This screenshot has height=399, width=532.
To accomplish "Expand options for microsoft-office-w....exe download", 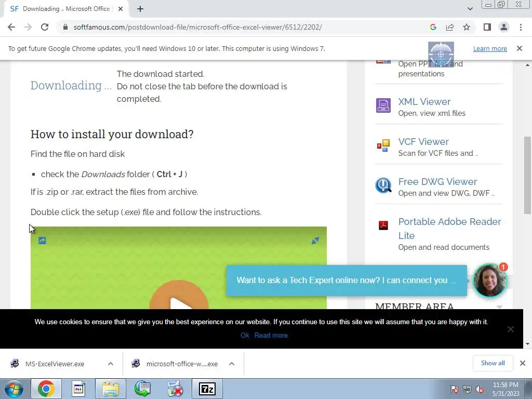I will pos(232,364).
